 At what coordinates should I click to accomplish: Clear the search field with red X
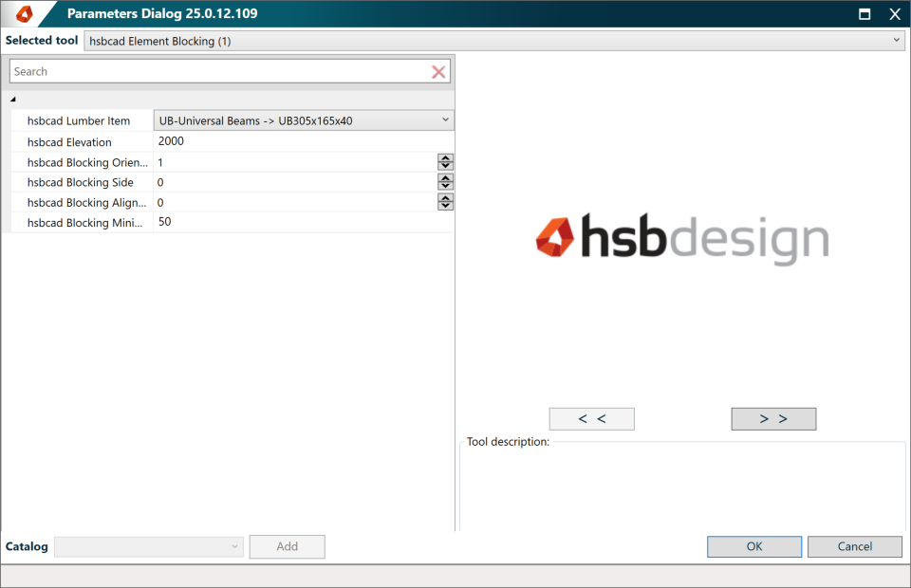(438, 72)
